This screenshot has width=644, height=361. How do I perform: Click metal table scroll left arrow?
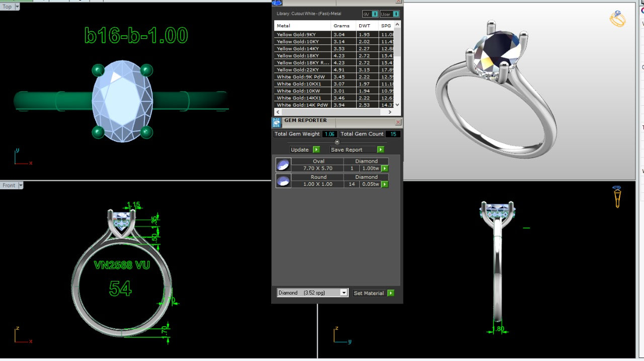(x=277, y=112)
